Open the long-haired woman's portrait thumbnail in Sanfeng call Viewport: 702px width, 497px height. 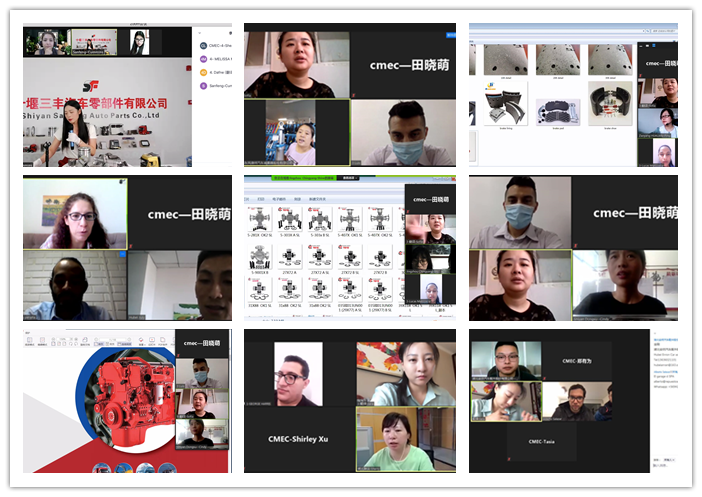pyautogui.click(x=139, y=43)
